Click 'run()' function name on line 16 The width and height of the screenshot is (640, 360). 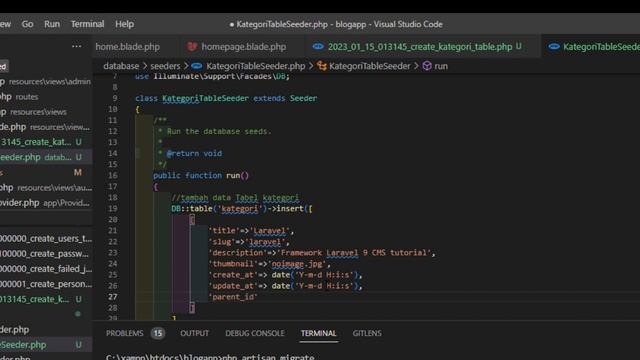click(x=237, y=176)
